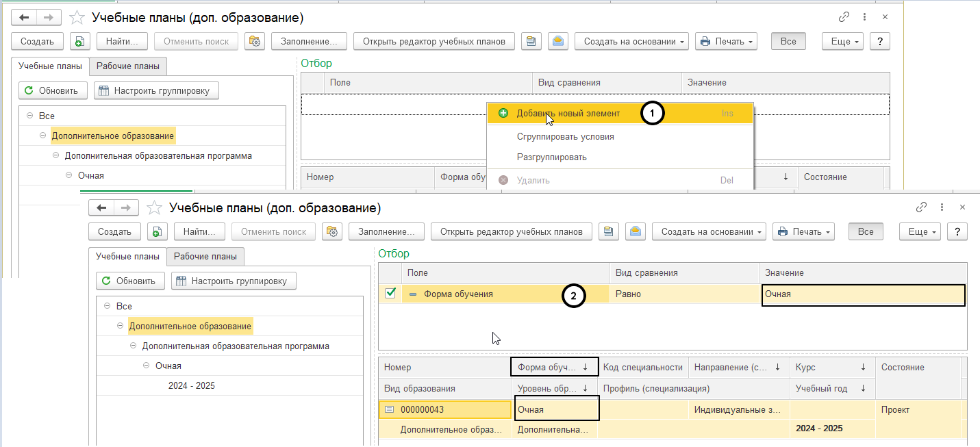980x447 pixels.
Task: Select Сгруппировать условия in the context menu
Action: tap(565, 136)
